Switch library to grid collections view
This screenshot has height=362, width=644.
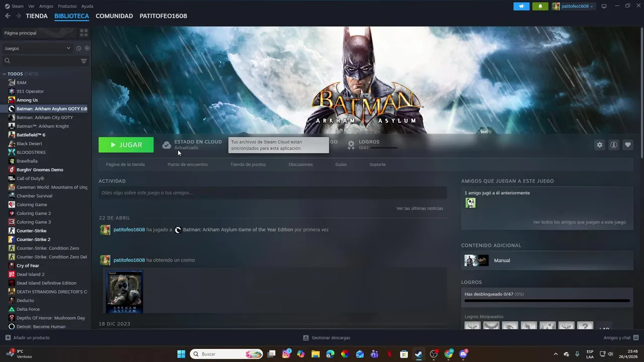(84, 33)
